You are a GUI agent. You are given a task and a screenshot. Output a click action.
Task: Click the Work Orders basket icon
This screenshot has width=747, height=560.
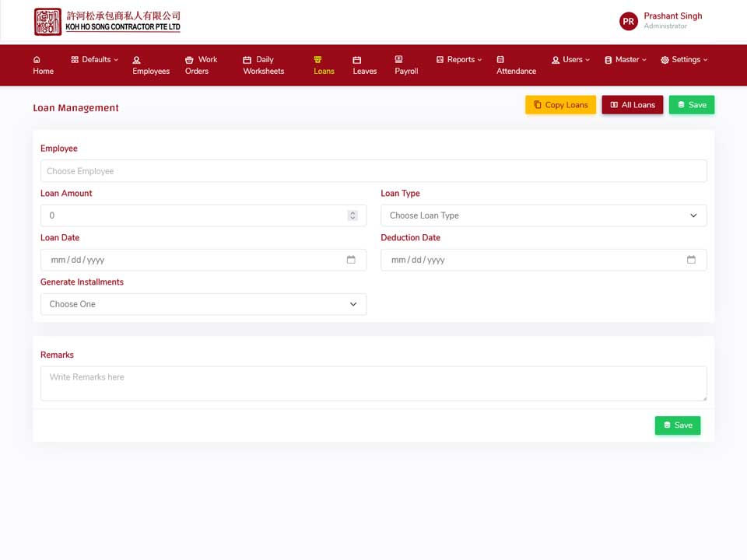[x=189, y=60]
